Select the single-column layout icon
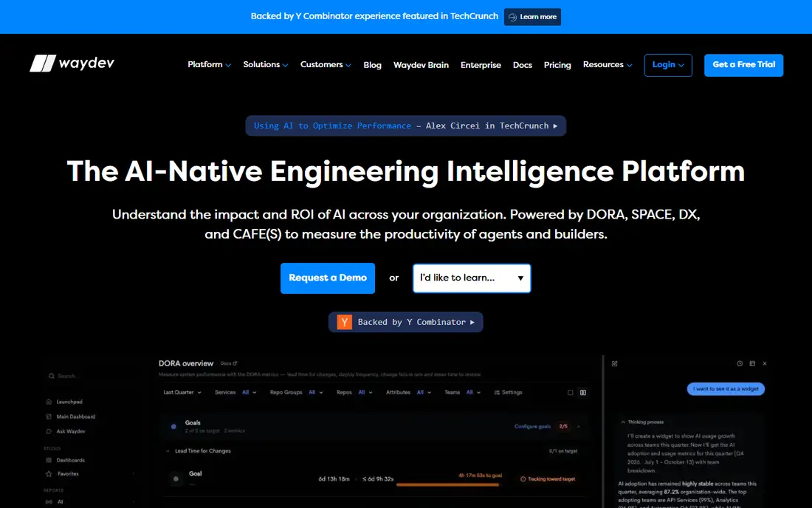This screenshot has width=812, height=508. coord(570,393)
